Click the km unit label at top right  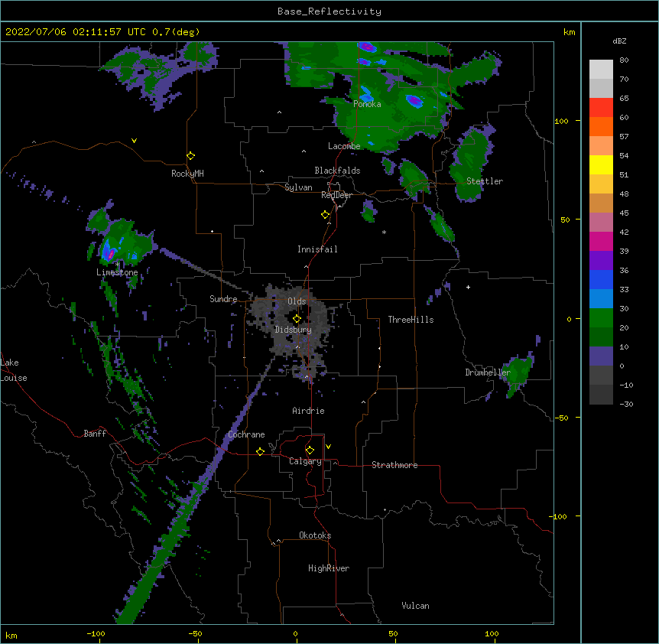(569, 32)
